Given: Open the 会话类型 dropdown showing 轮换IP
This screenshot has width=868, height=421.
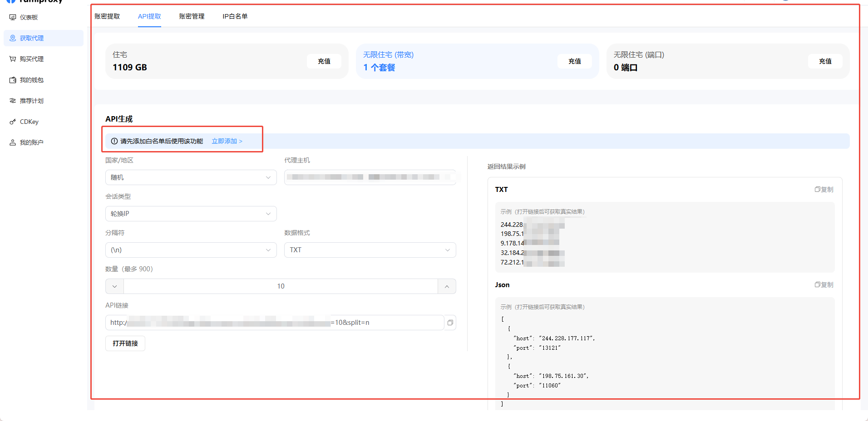Looking at the screenshot, I should pyautogui.click(x=191, y=214).
